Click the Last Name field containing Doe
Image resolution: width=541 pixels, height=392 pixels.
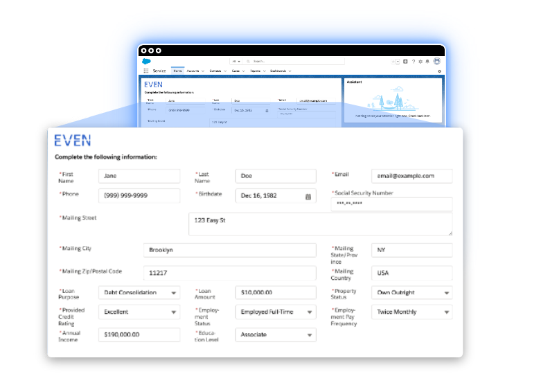coord(276,176)
